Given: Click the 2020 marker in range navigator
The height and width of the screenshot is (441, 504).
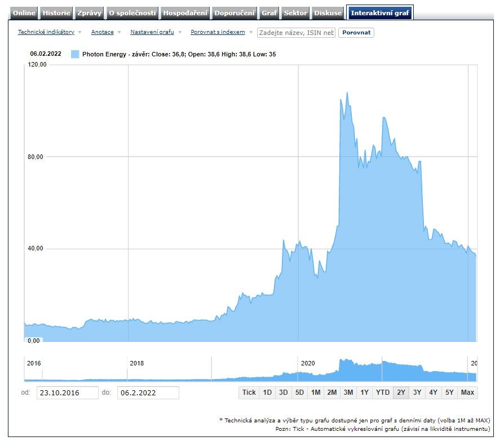Looking at the screenshot, I should 308,363.
